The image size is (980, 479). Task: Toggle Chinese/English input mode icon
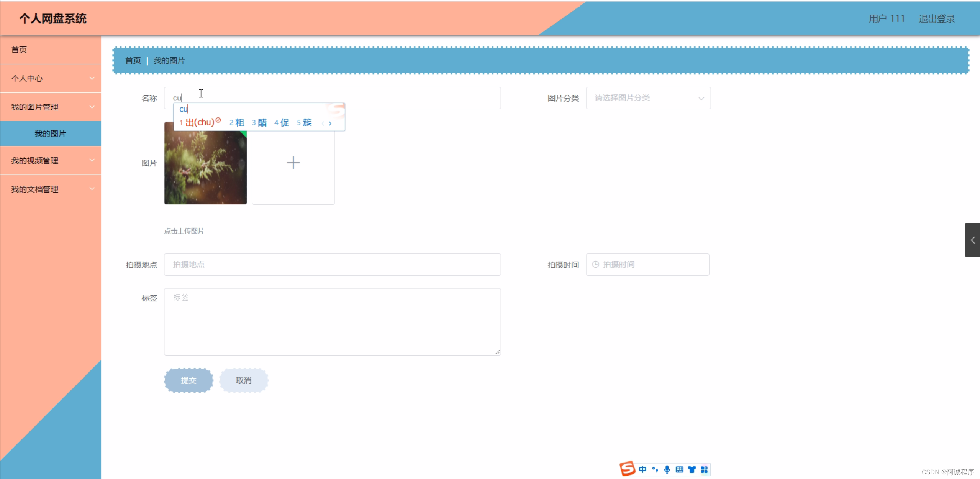pos(642,469)
